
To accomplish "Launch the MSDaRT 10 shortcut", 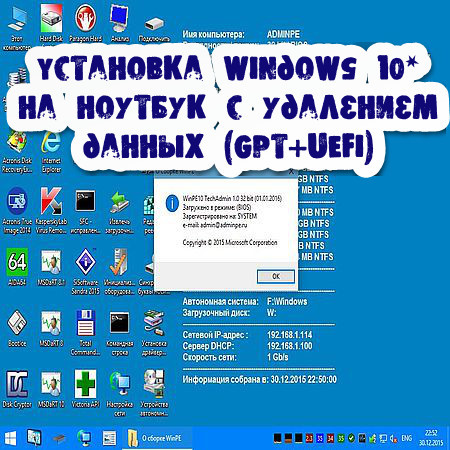I will (x=51, y=389).
